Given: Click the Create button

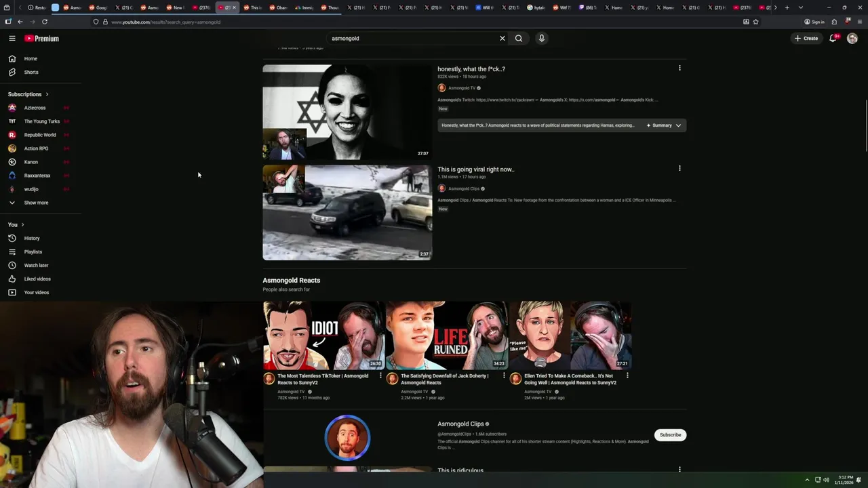Looking at the screenshot, I should click(806, 39).
